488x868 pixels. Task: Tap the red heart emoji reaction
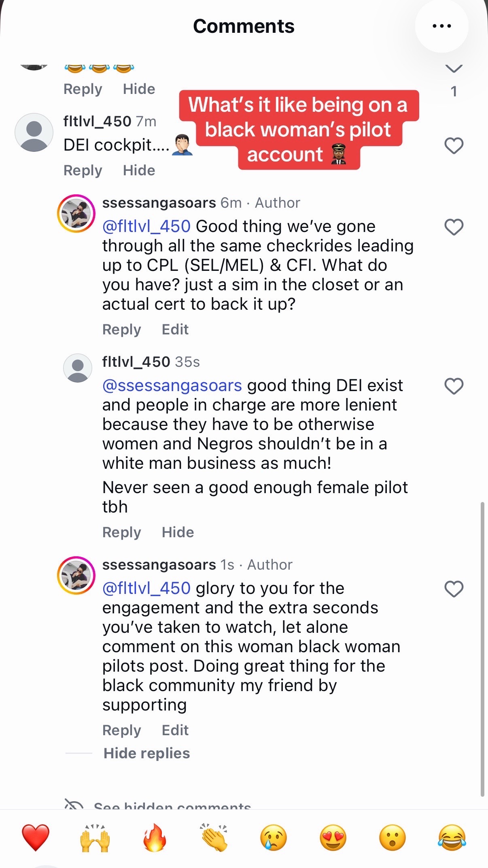pos(36,838)
